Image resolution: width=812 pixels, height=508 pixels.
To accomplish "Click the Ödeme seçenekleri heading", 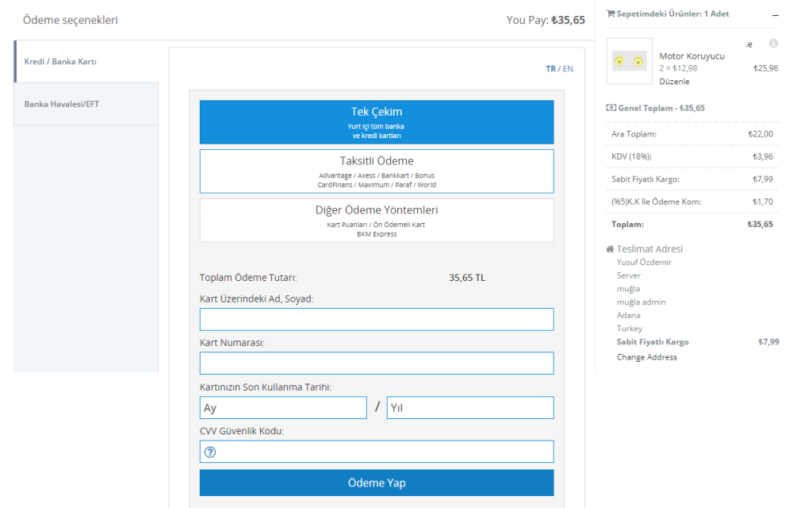I will pos(71,20).
